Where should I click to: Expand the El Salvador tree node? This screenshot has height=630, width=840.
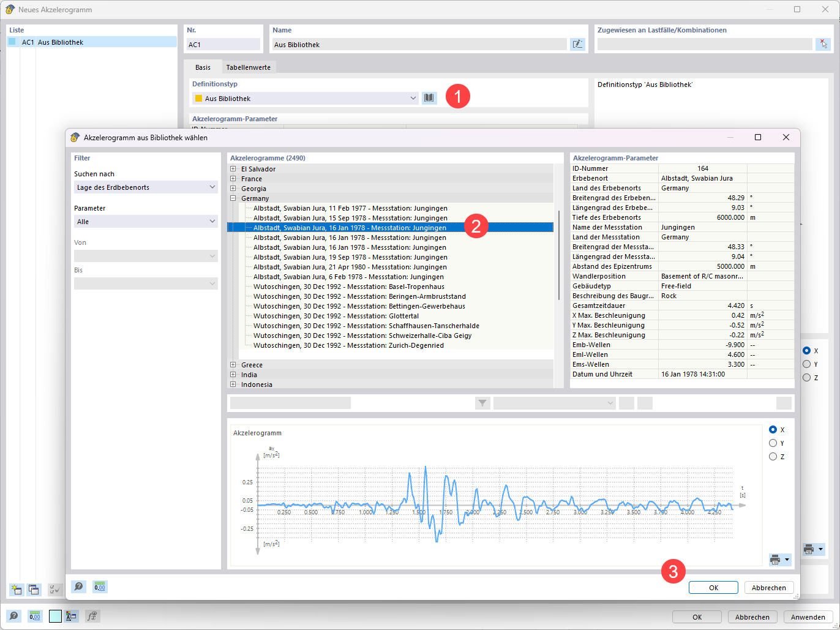[x=233, y=169]
